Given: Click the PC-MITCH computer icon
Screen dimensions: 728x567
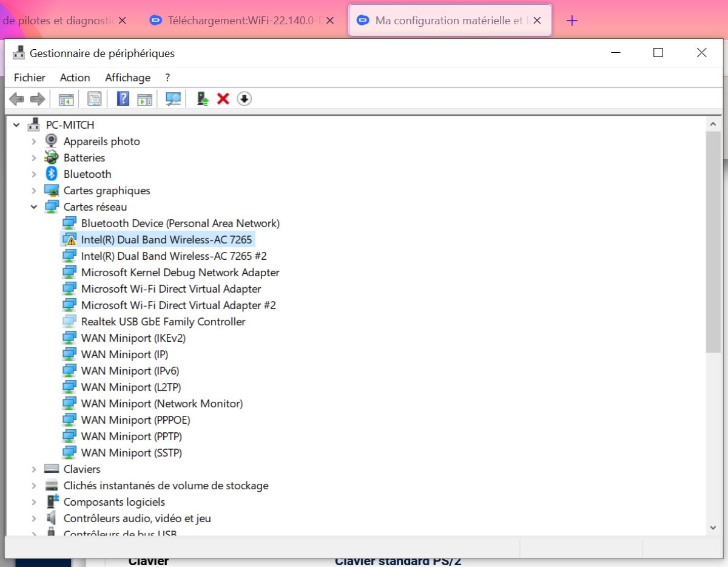Looking at the screenshot, I should [34, 124].
